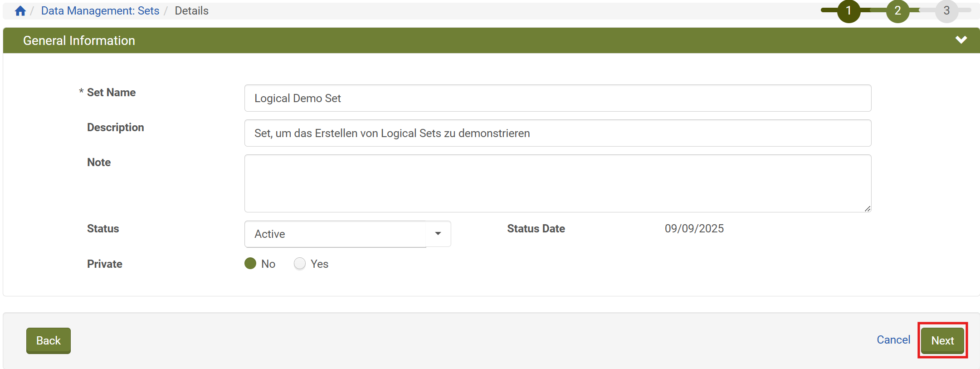The height and width of the screenshot is (369, 980).
Task: Click inside the Description text field
Action: [557, 133]
